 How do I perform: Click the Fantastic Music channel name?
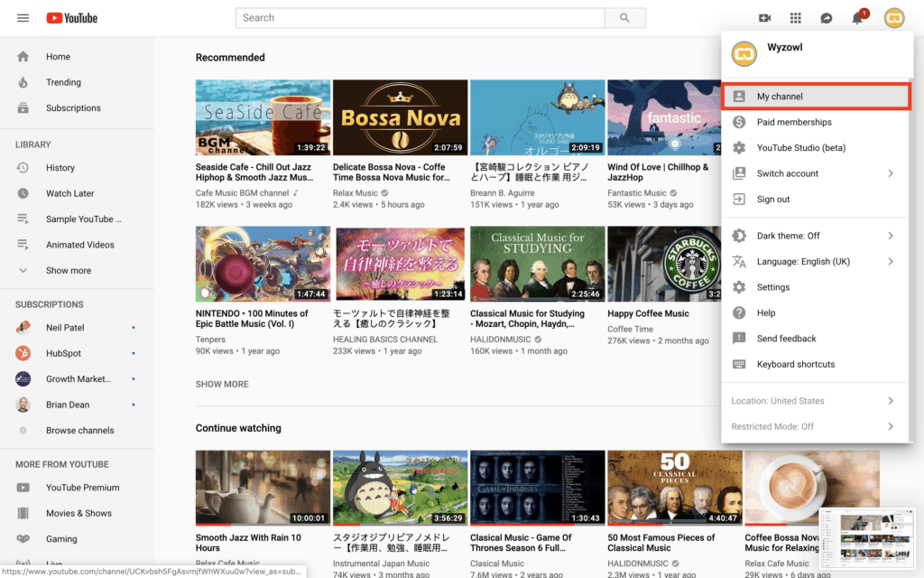coord(636,193)
